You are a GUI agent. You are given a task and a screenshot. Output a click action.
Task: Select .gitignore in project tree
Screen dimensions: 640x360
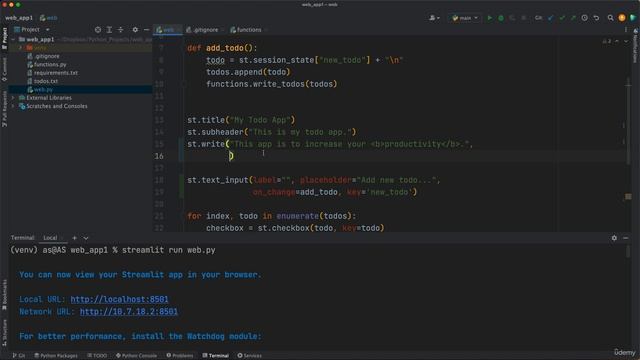[43, 56]
